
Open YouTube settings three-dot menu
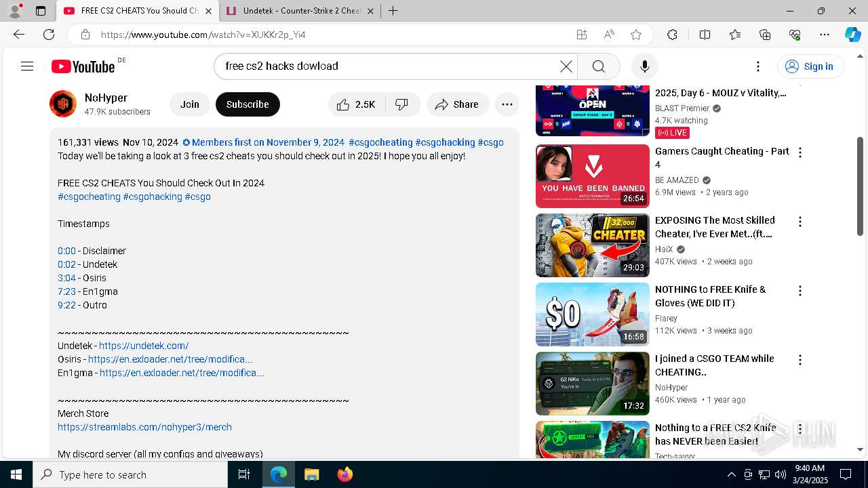tap(758, 66)
